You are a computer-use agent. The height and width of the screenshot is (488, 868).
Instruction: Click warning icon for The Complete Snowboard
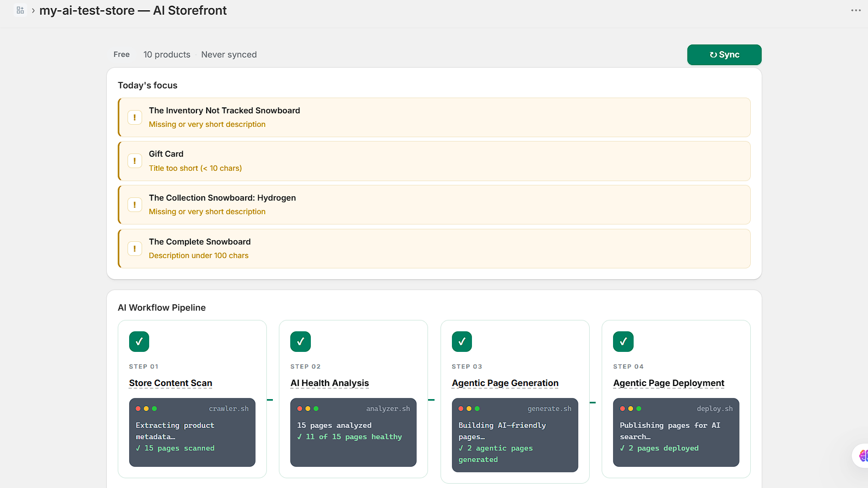click(x=135, y=249)
